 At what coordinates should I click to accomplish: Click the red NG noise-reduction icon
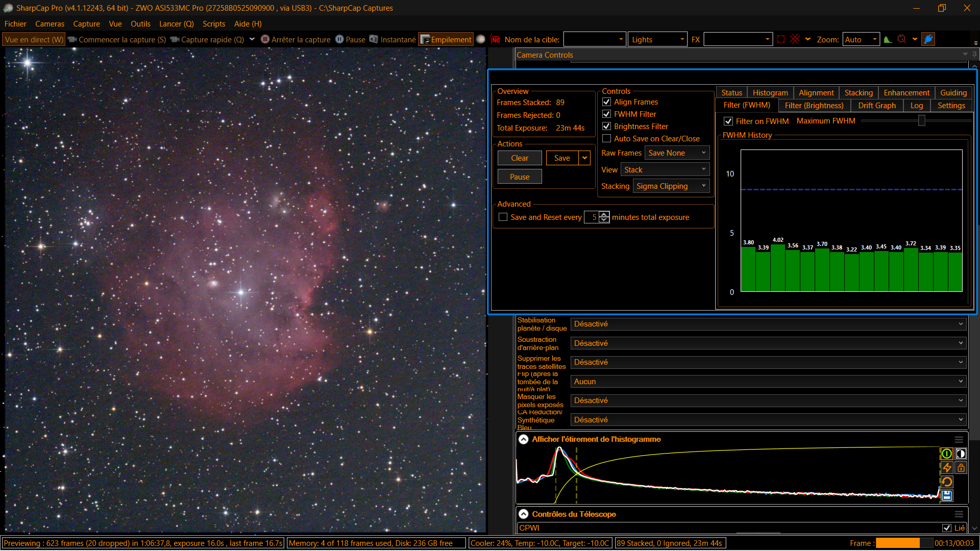coord(495,39)
